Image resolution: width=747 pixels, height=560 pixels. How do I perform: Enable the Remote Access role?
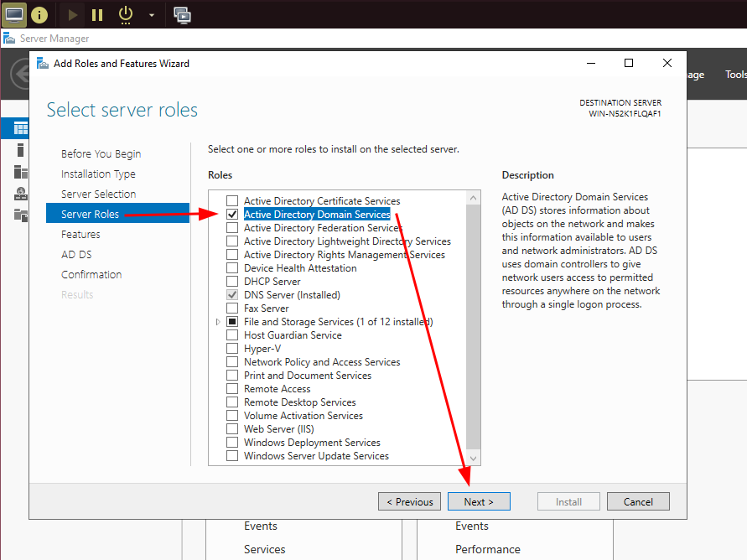coord(232,389)
